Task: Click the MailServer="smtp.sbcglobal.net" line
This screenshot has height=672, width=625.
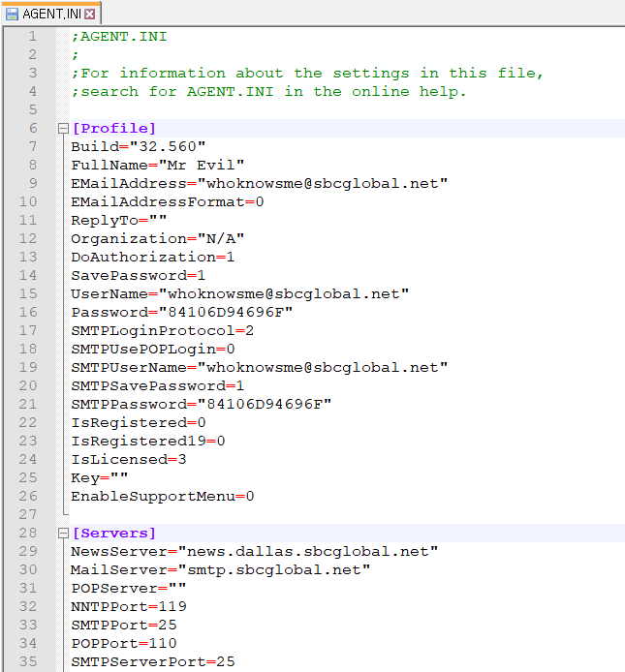Action: [x=221, y=569]
